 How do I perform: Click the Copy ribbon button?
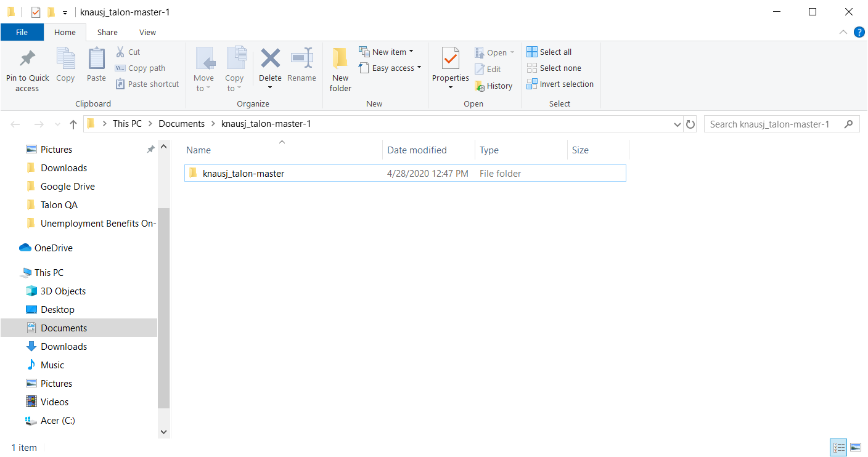(x=65, y=65)
